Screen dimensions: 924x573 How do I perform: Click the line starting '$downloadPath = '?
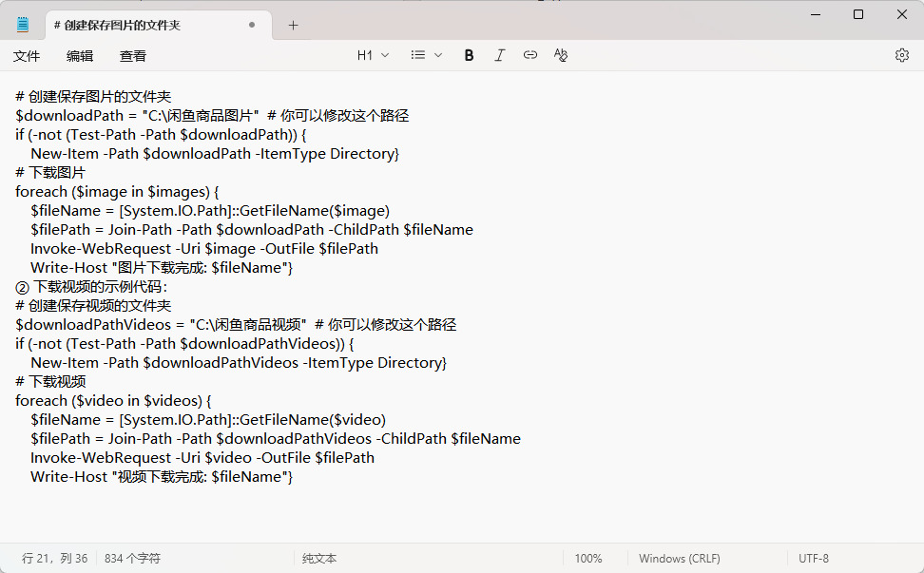(212, 115)
